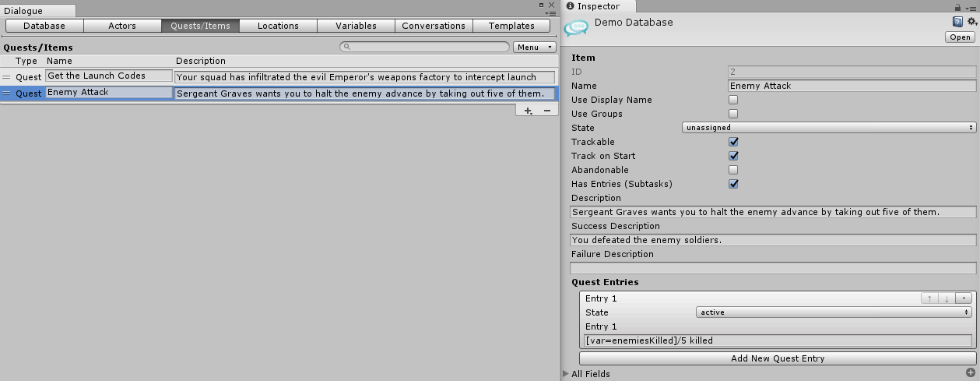Click the magnifier icon in the search box
Screen dimensions: 980x381
point(347,48)
